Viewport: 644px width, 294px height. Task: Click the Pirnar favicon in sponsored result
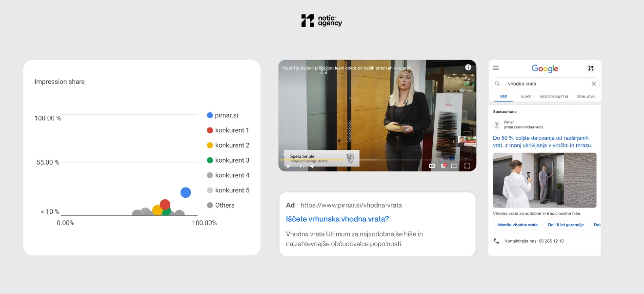tap(497, 125)
